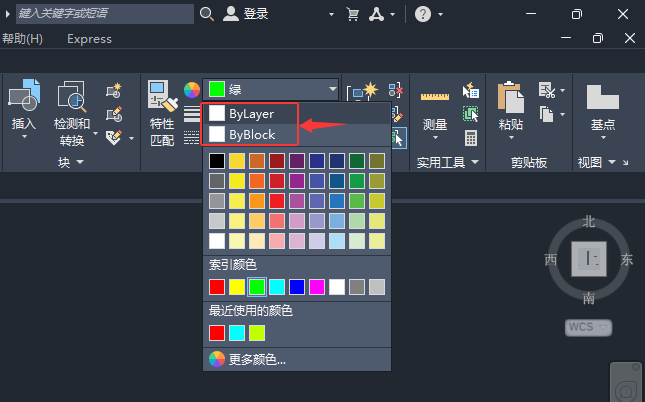This screenshot has height=402, width=645.
Task: Expand the Block (块) panel arrow
Action: (x=80, y=162)
